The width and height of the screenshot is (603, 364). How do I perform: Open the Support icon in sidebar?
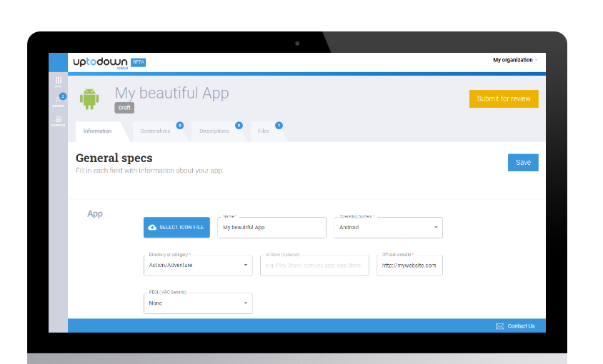[x=58, y=101]
